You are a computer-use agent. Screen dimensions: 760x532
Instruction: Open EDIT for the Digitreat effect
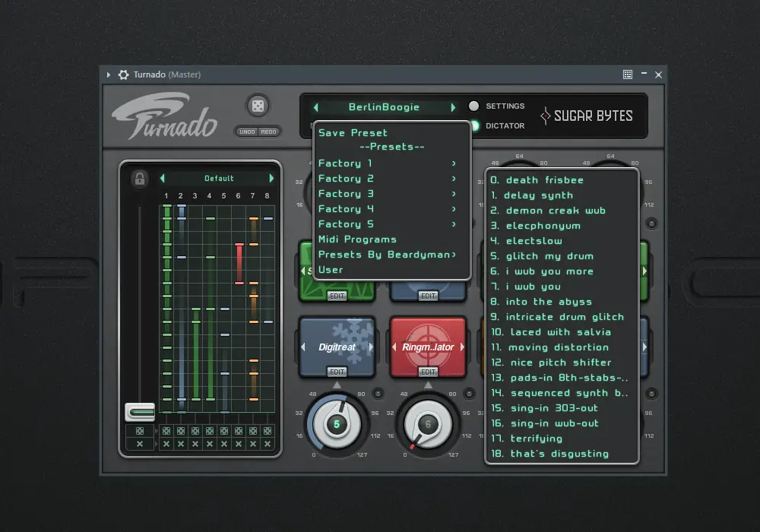click(337, 372)
